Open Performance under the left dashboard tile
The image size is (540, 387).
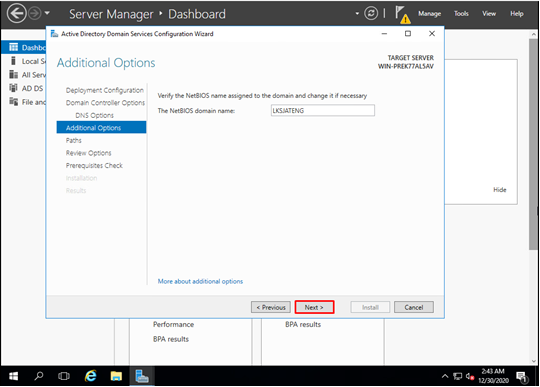pyautogui.click(x=173, y=324)
